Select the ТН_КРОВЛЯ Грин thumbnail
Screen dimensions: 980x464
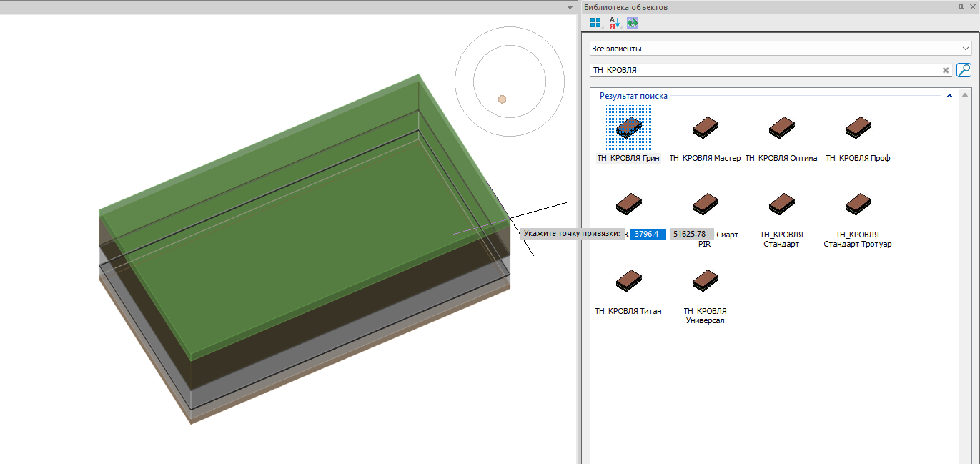point(628,128)
